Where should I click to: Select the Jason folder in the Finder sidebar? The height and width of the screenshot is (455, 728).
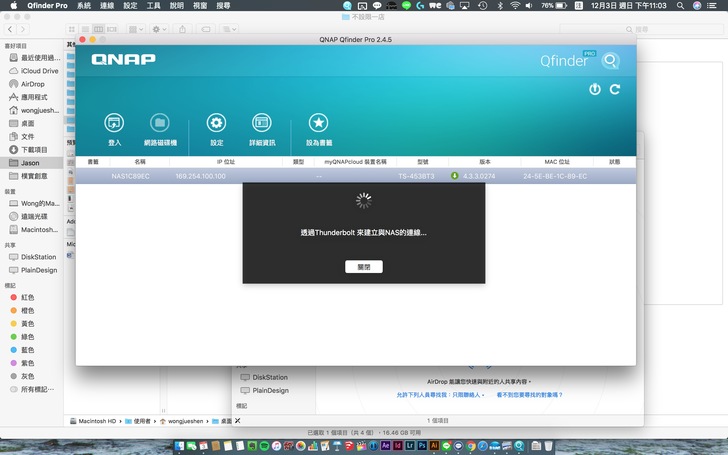32,163
